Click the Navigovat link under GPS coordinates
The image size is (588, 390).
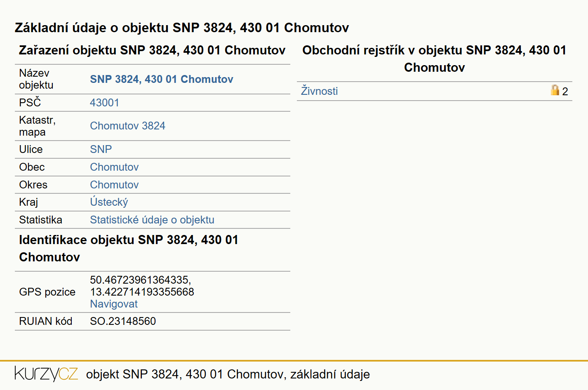pyautogui.click(x=114, y=304)
